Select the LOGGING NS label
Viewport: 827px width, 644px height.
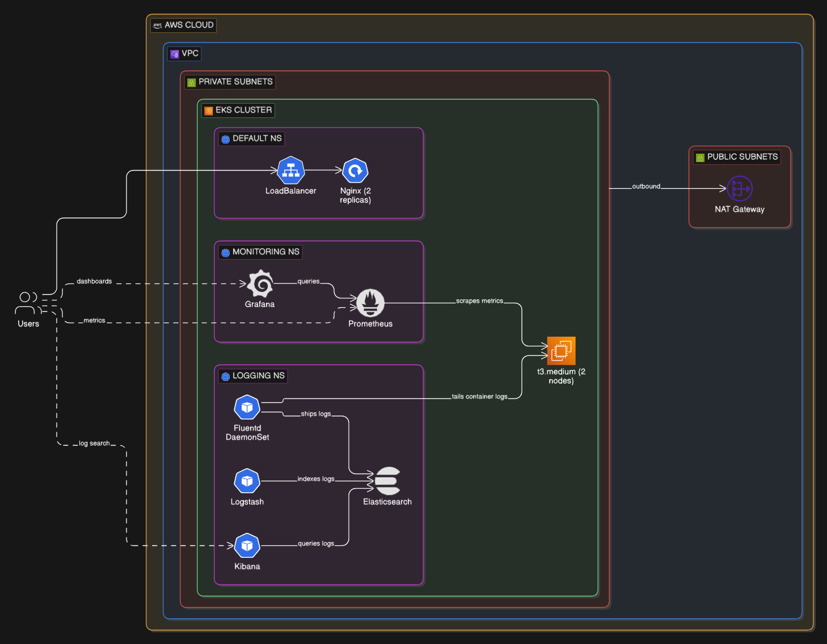(x=253, y=376)
